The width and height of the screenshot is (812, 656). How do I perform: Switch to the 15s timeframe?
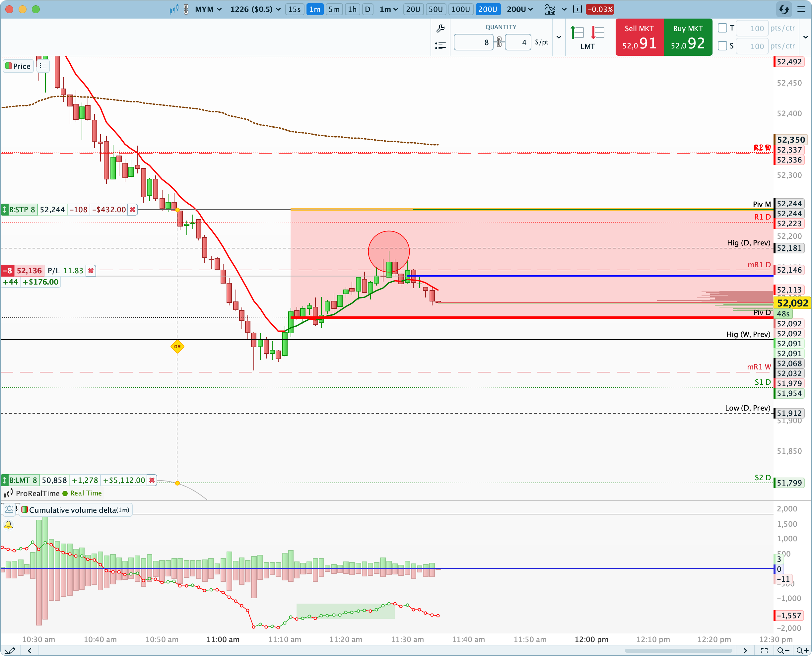(294, 9)
